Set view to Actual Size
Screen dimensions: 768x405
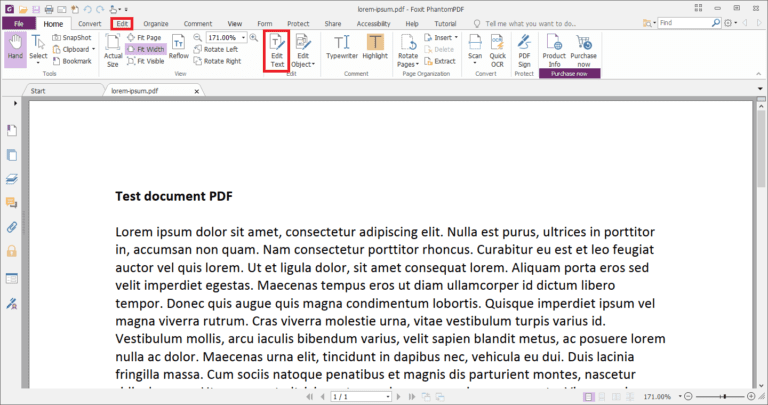tap(113, 50)
